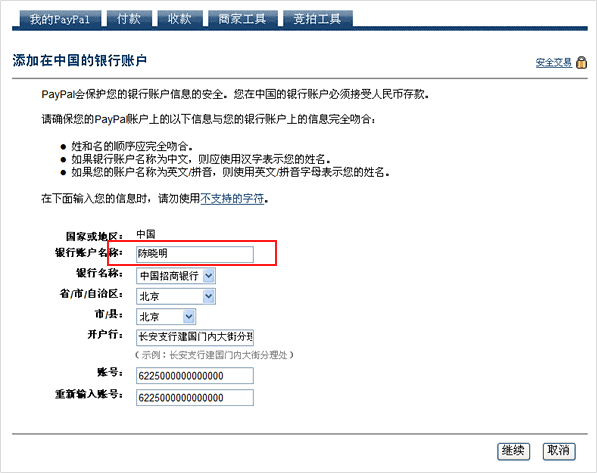
Task: Expand the 银行名称 dropdown showing 中国招商银行
Action: point(176,276)
